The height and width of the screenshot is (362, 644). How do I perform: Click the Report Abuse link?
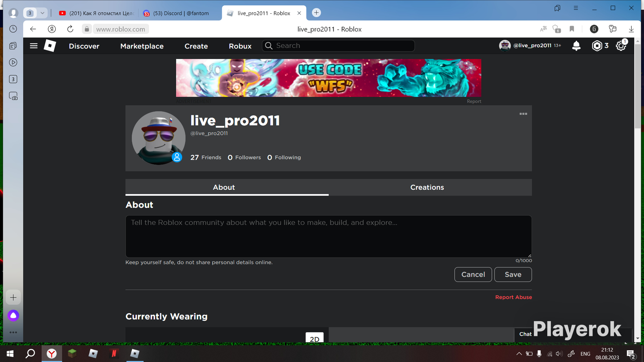pyautogui.click(x=514, y=297)
